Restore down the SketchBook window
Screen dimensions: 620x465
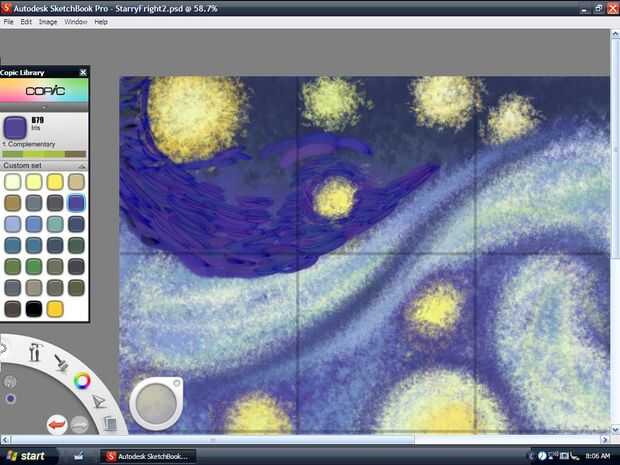(599, 8)
